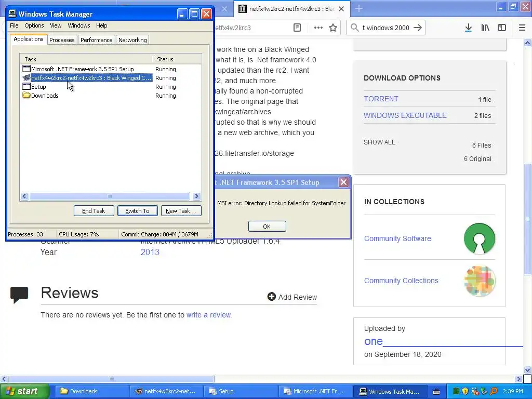Switch to the Processes tab
This screenshot has height=399, width=532.
[62, 39]
